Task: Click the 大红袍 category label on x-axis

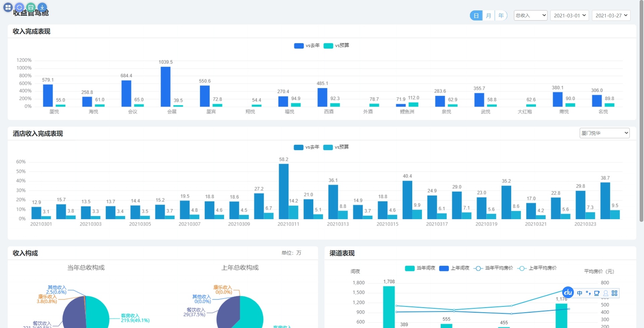Action: click(x=525, y=112)
